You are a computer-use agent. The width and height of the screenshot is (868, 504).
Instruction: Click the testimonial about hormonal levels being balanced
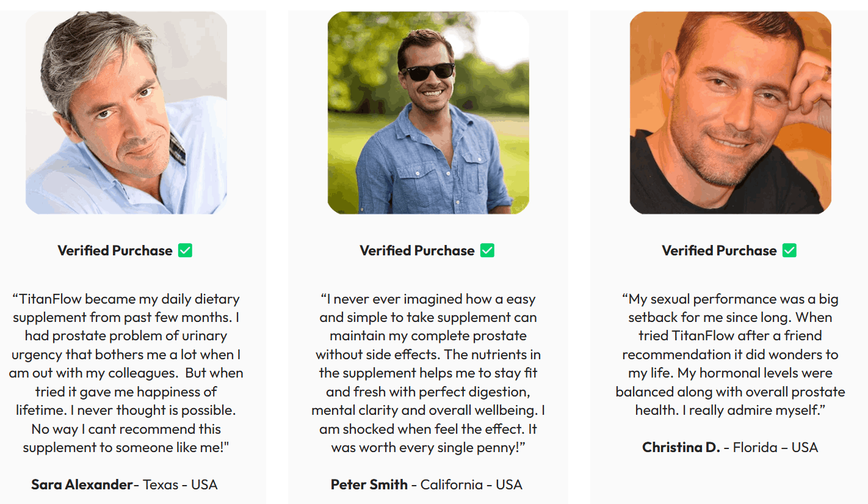pyautogui.click(x=730, y=354)
